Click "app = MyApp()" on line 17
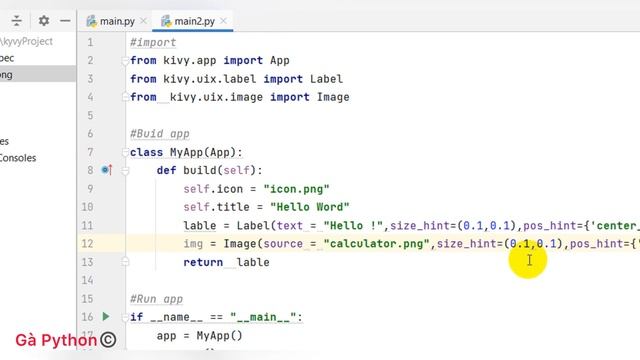 [x=200, y=336]
